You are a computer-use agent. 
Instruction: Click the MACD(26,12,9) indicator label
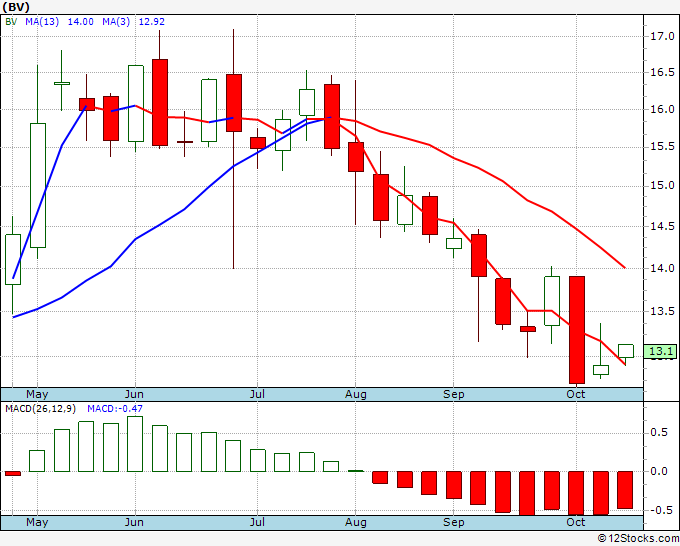(40, 409)
